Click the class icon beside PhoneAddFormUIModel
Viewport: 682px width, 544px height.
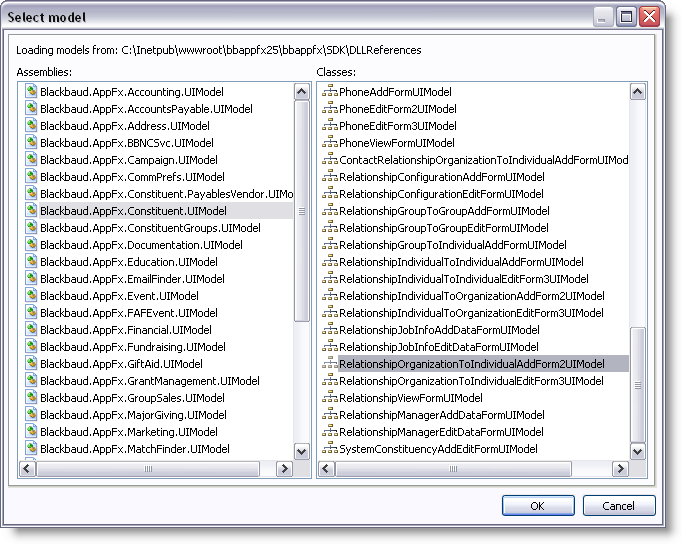[330, 91]
